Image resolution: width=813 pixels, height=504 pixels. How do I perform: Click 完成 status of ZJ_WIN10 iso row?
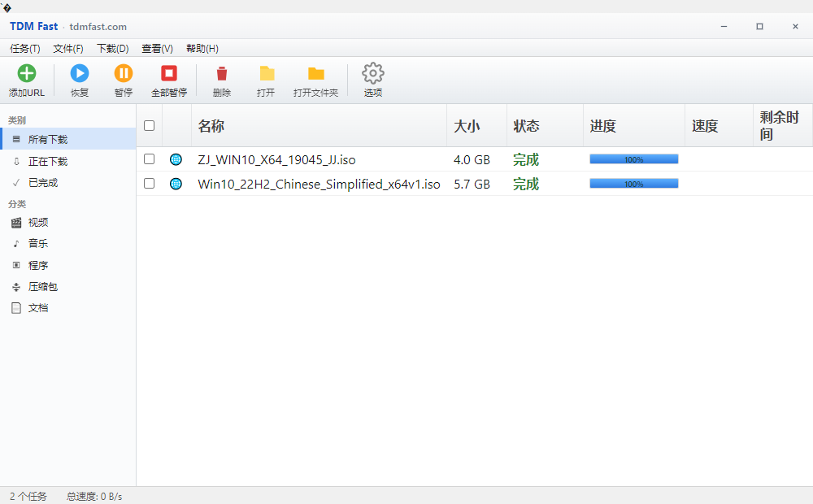(x=526, y=159)
